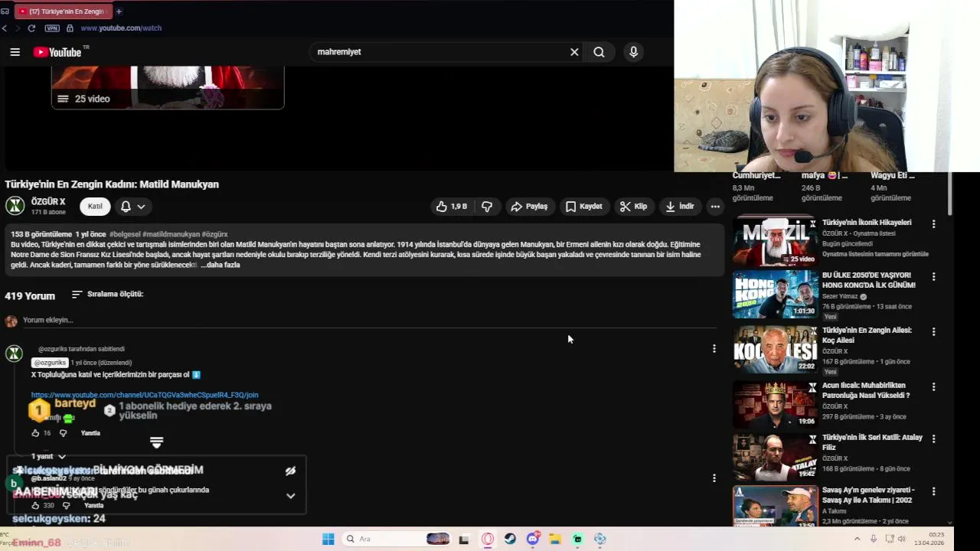
Task: Open Opera browser from taskbar
Action: point(488,540)
